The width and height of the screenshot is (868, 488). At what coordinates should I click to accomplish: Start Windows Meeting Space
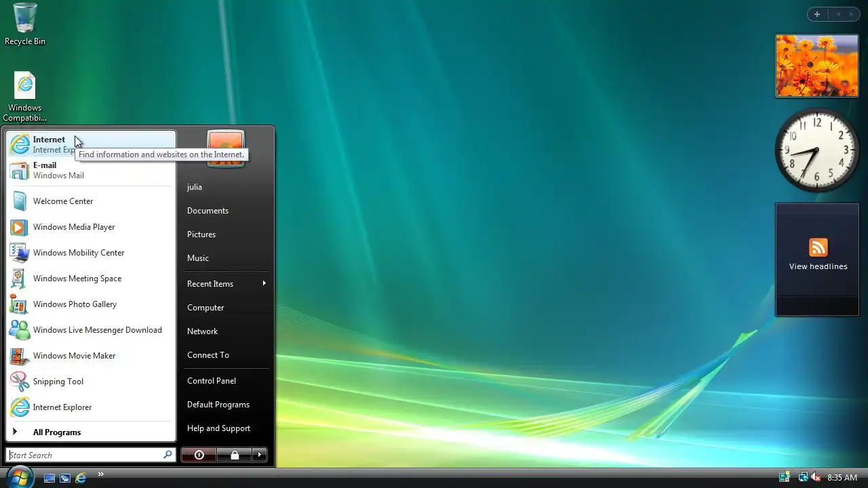[91, 279]
